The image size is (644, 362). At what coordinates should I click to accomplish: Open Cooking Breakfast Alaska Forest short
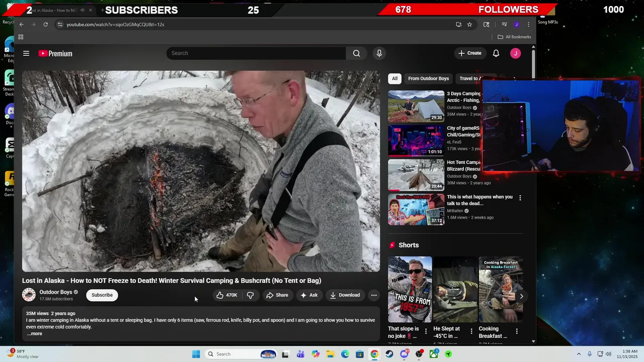tap(501, 290)
